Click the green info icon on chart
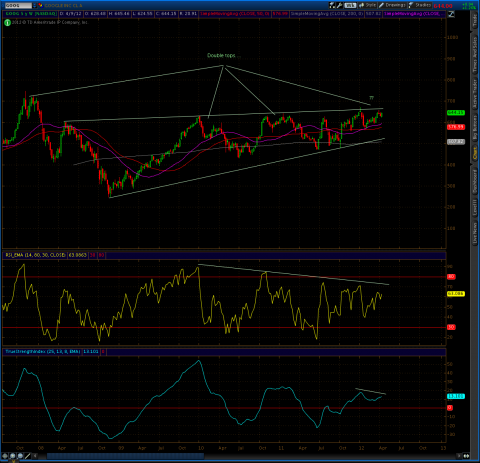 point(7,22)
